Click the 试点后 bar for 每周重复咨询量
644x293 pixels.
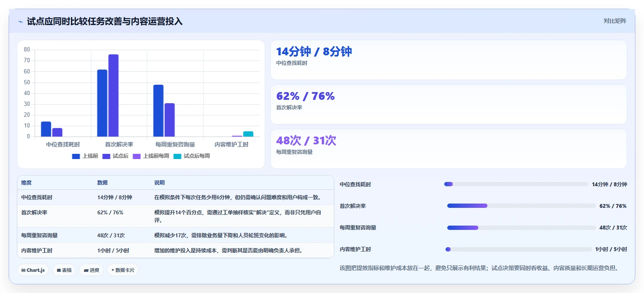point(170,120)
